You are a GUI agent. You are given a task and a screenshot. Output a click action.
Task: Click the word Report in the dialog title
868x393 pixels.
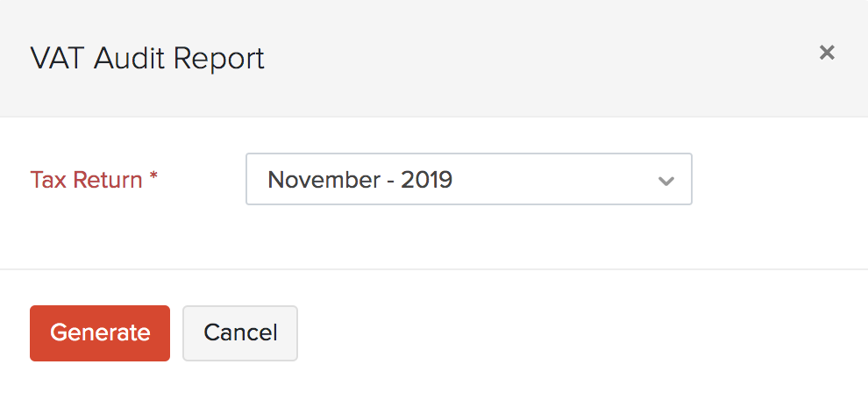point(218,59)
